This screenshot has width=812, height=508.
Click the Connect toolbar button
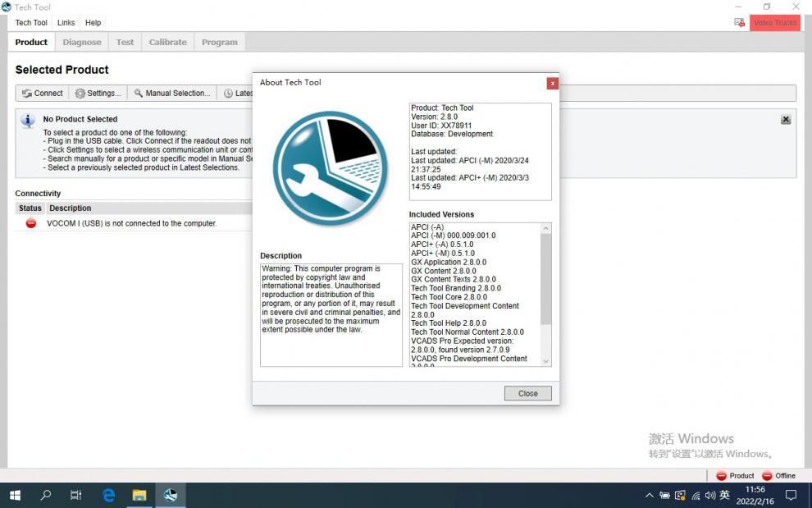(x=43, y=94)
